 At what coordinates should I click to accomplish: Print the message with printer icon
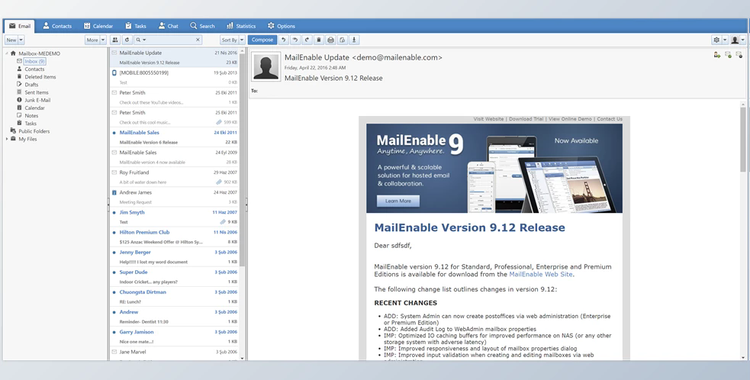[331, 40]
